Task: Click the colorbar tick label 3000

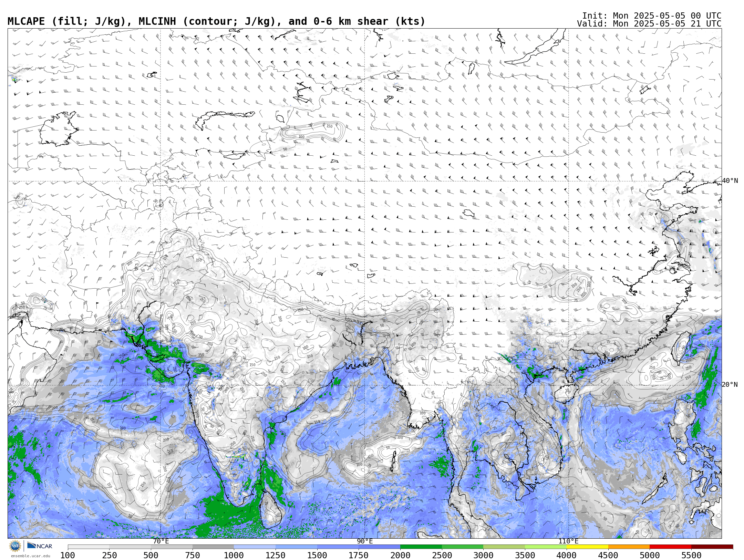Action: 484,556
